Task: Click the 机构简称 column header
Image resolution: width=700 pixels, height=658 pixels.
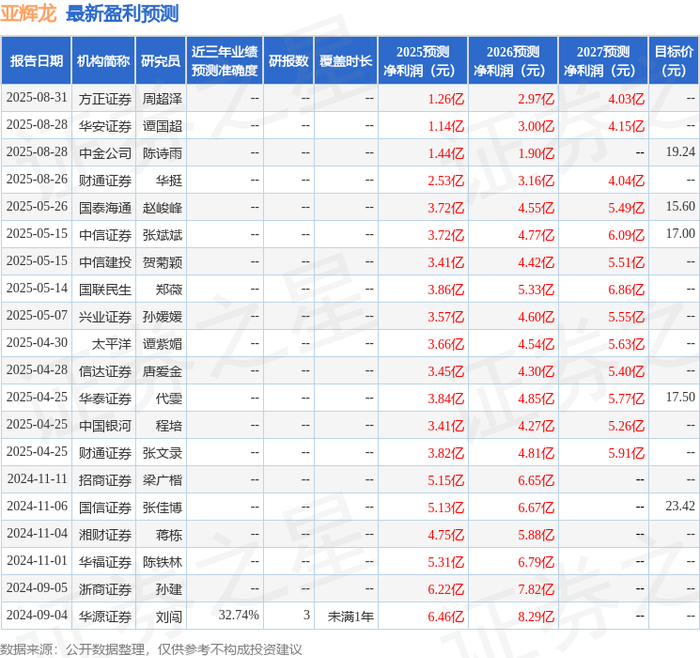Action: click(103, 61)
